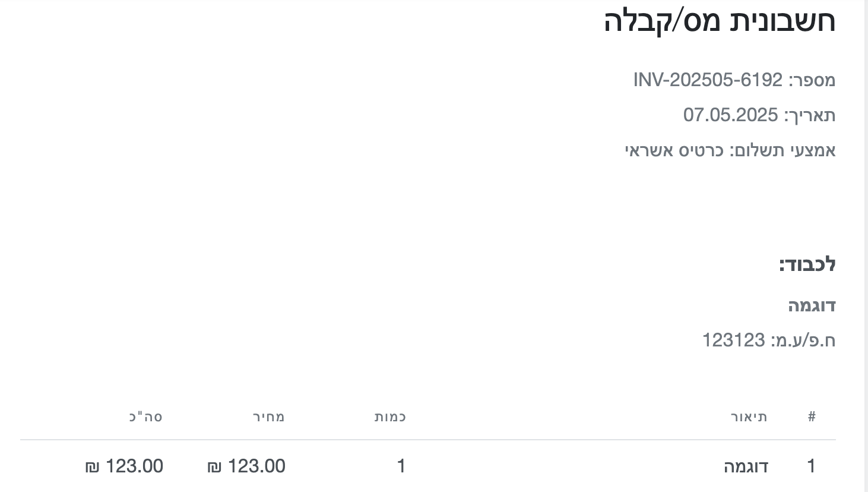Click the כרטיס אשראי payment method value
Image resolution: width=868 pixels, height=492 pixels.
[x=674, y=150]
